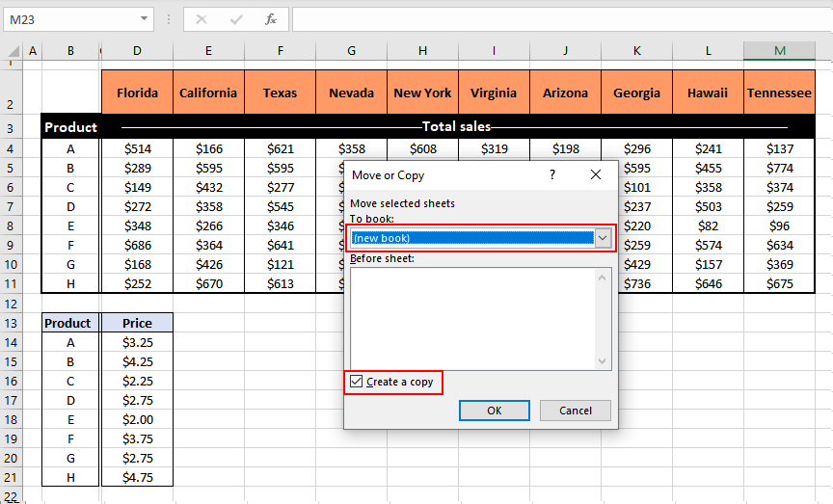Image resolution: width=833 pixels, height=504 pixels.
Task: Click the $736 cell under Georgia
Action: coord(636,284)
